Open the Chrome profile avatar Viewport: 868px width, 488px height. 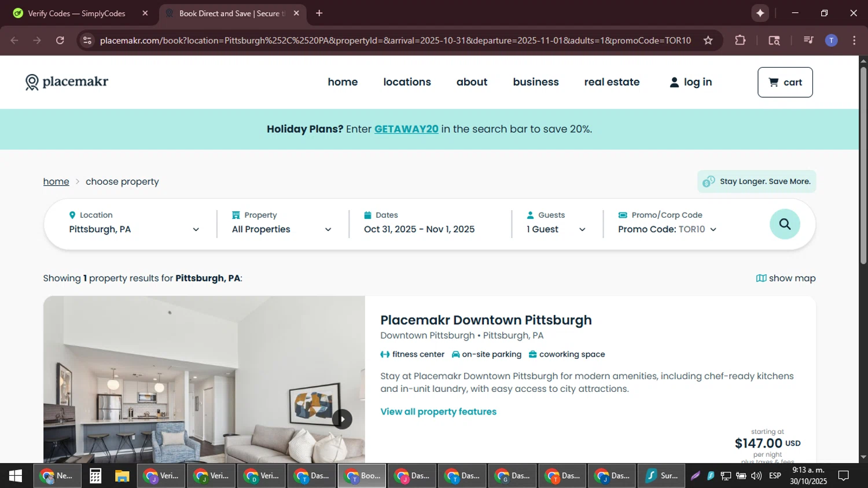831,40
